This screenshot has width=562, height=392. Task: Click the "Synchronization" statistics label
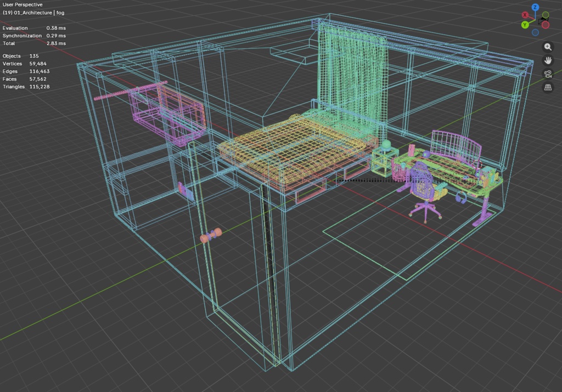tap(22, 36)
